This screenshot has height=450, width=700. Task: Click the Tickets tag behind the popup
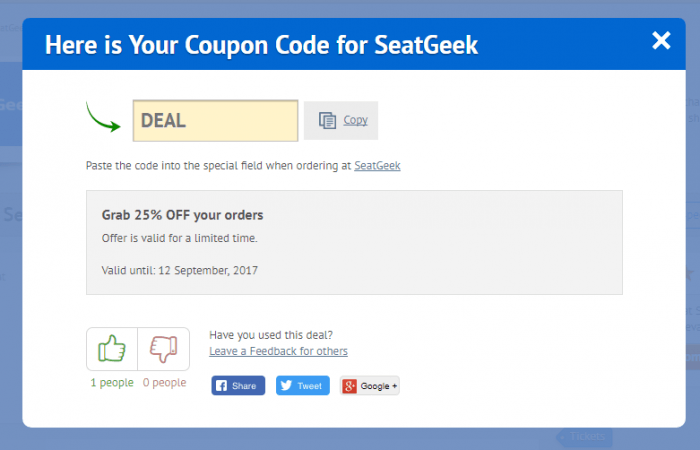pos(584,436)
